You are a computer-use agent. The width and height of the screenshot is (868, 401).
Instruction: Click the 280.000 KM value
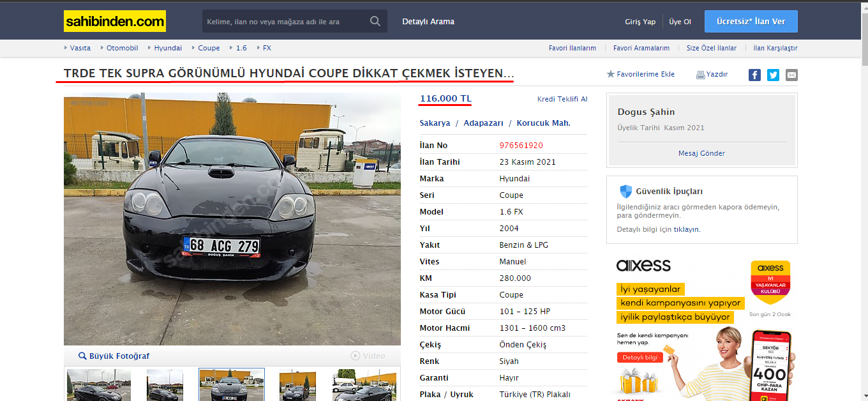515,278
